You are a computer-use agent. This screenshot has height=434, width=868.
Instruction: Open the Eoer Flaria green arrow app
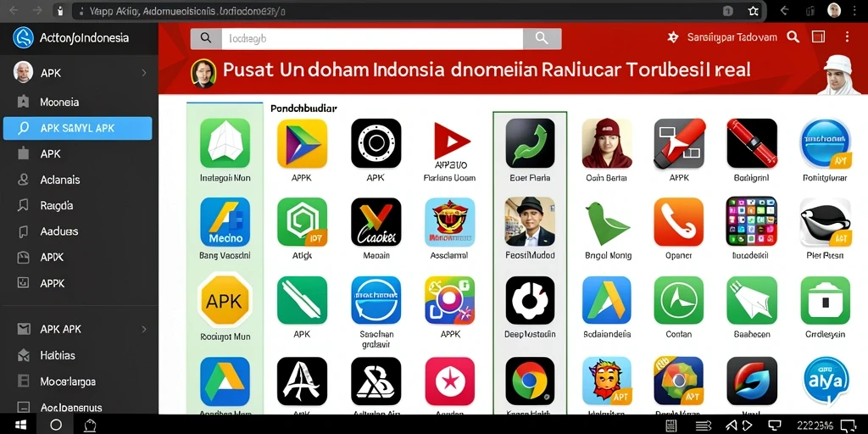530,142
